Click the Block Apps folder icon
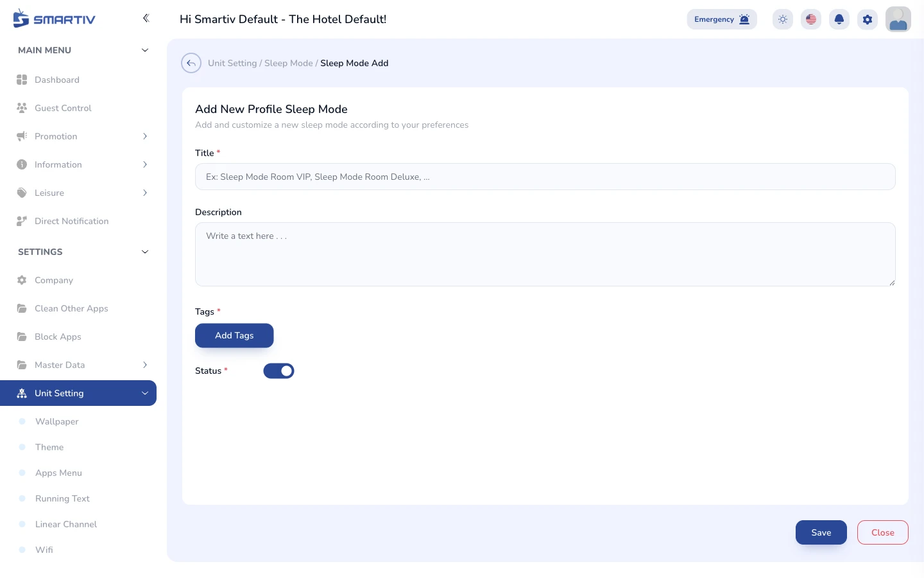 pyautogui.click(x=22, y=337)
